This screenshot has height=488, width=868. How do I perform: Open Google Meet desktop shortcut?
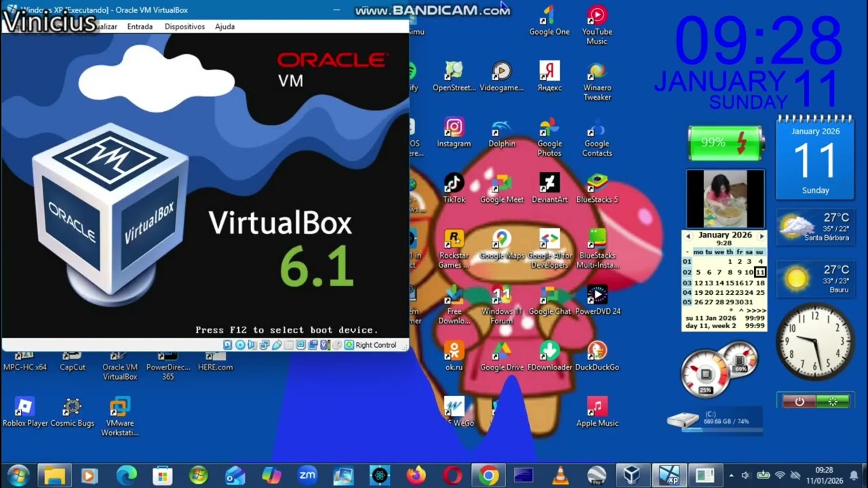point(502,188)
